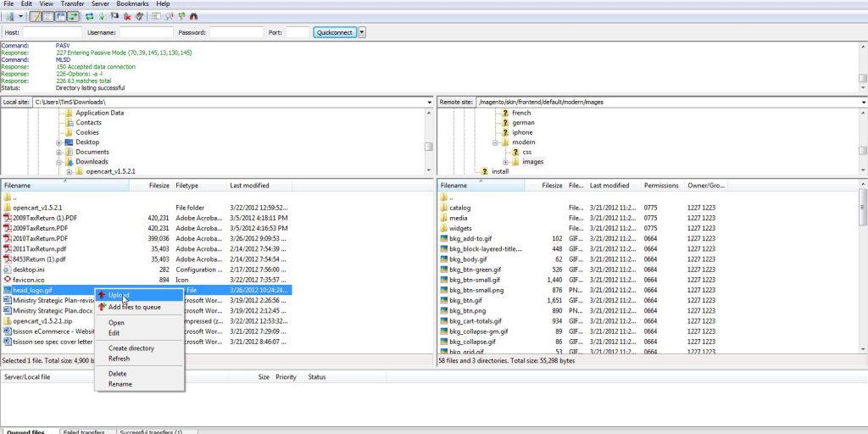Click the refresh file lists icon
This screenshot has width=868, height=434.
90,16
